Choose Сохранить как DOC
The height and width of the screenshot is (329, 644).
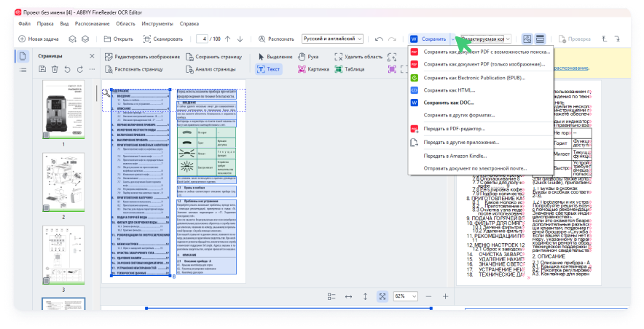pos(481,103)
